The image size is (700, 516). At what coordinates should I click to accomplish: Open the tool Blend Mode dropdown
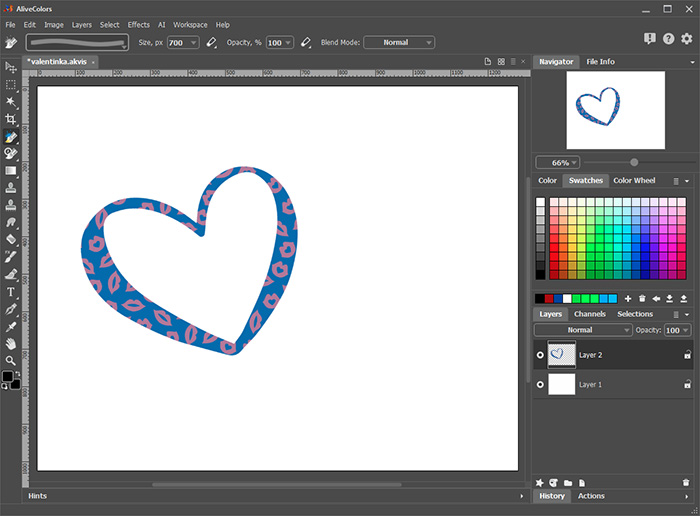tap(399, 42)
